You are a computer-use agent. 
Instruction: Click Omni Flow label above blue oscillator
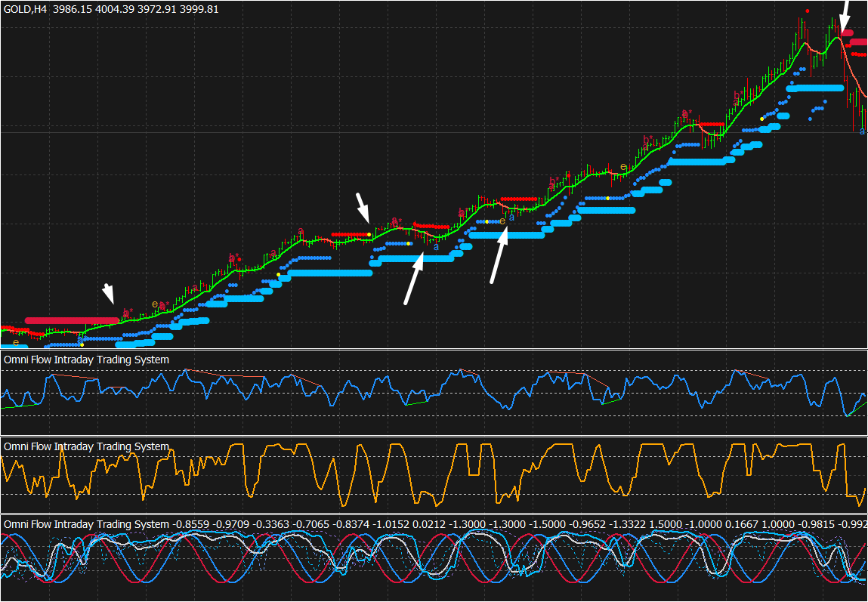coord(86,360)
